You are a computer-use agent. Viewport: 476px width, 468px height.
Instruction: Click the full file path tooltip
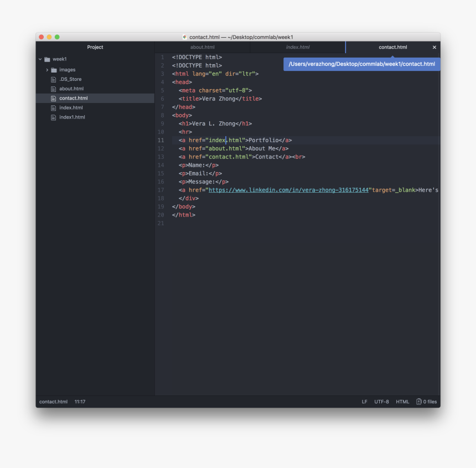point(361,64)
